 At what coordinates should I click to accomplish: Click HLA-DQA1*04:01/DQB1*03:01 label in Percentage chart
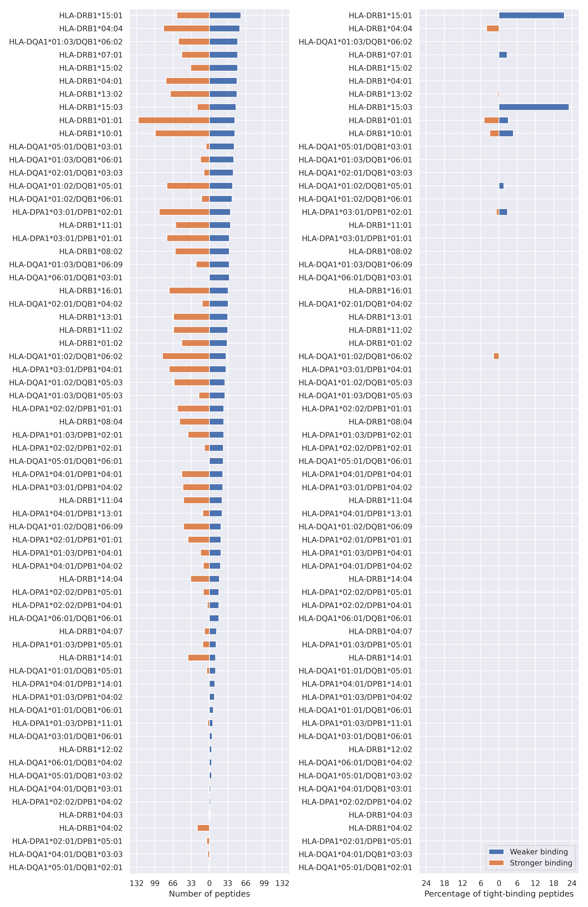355,789
